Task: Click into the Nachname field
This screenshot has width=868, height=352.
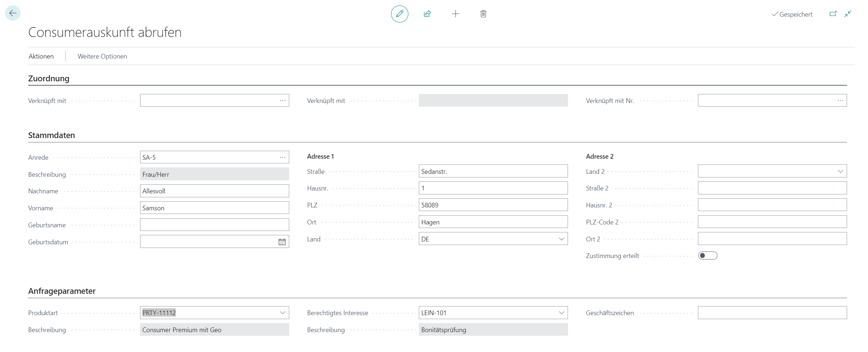Action: click(214, 191)
